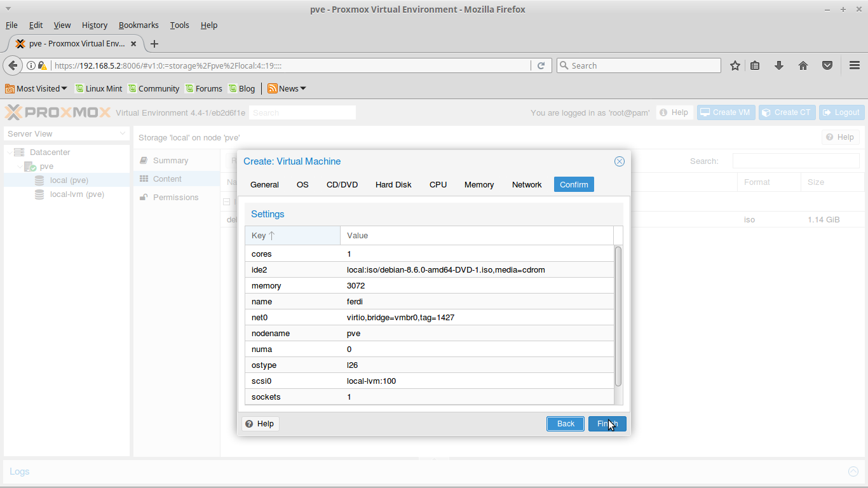The height and width of the screenshot is (488, 868).
Task: Click the Logout icon
Action: pyautogui.click(x=841, y=112)
